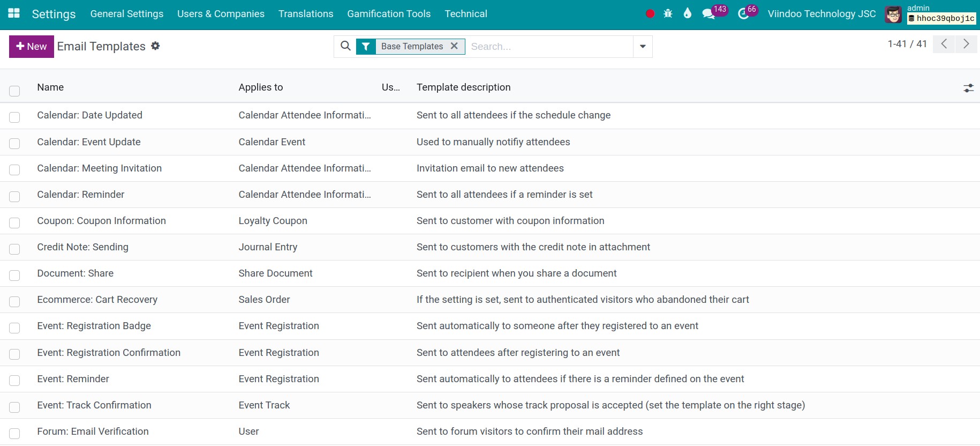This screenshot has width=980, height=446.
Task: Check the Calendar: Event Update row
Action: (14, 143)
